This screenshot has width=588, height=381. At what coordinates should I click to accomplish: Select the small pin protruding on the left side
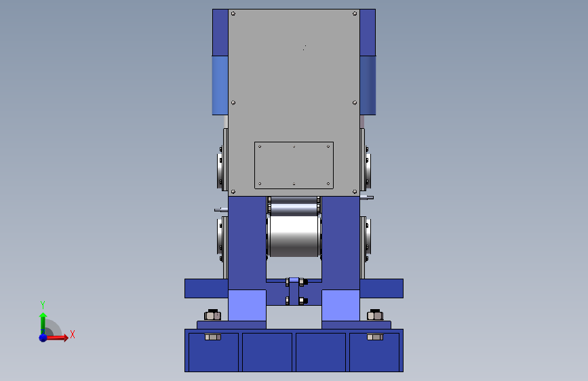221,210
